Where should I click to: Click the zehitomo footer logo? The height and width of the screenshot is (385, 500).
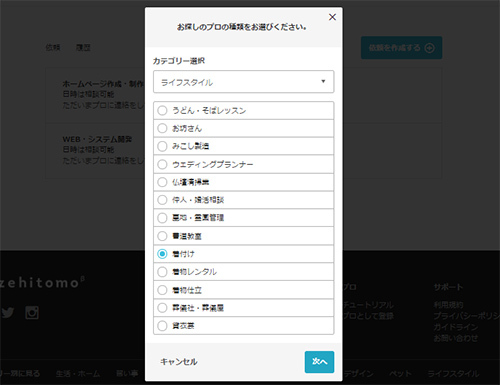coord(42,282)
